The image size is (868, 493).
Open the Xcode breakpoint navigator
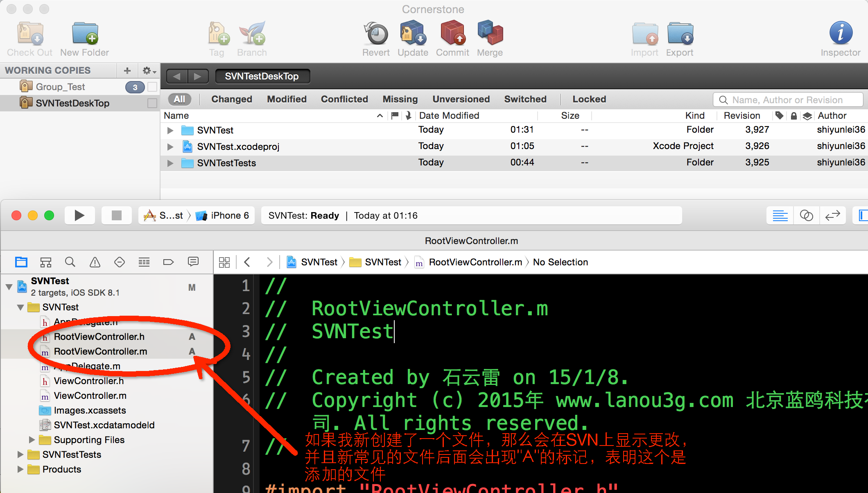click(x=168, y=262)
